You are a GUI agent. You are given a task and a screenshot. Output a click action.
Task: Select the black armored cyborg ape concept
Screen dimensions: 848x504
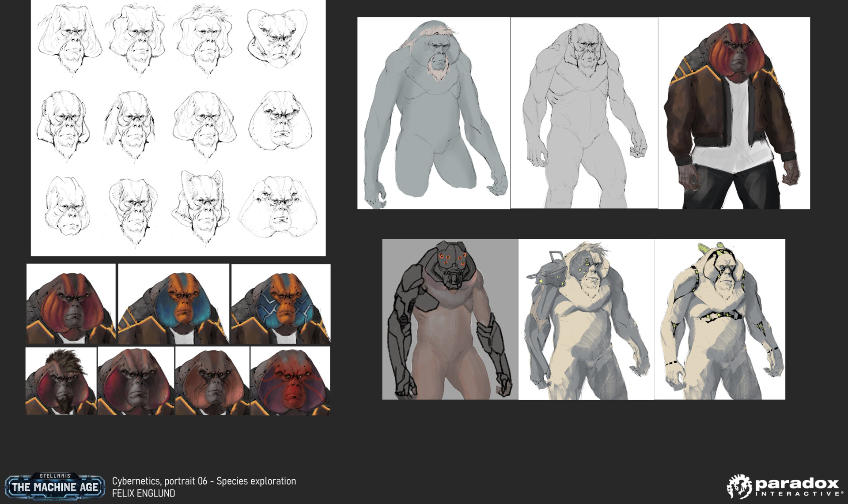450,319
